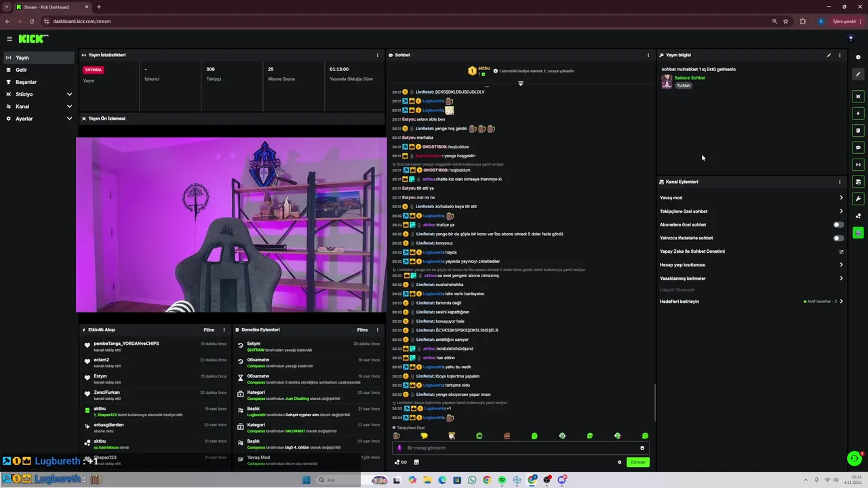
Task: Toggle Abonelere özel sohbet switch
Action: pyautogui.click(x=839, y=224)
